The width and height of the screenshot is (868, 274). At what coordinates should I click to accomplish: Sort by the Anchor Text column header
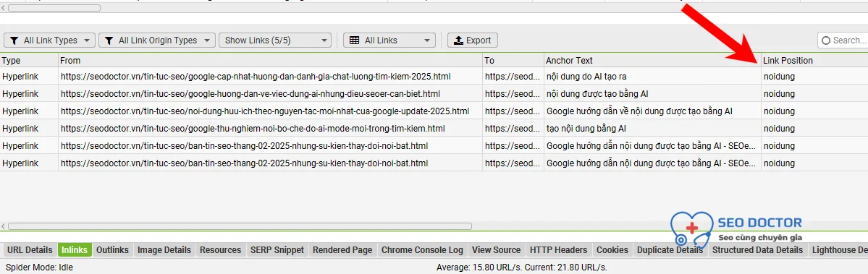(653, 60)
